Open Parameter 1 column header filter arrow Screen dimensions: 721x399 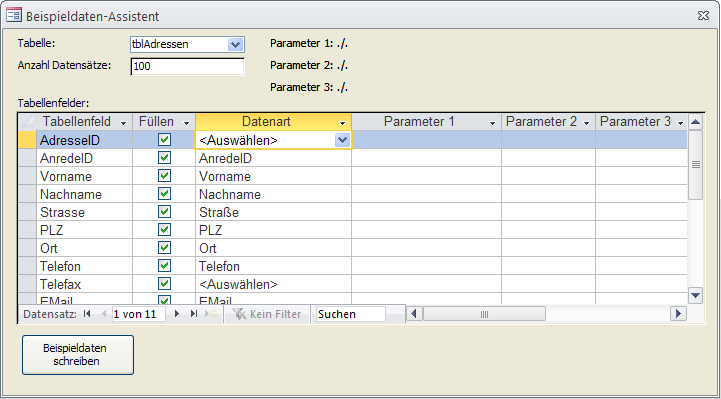pos(492,123)
